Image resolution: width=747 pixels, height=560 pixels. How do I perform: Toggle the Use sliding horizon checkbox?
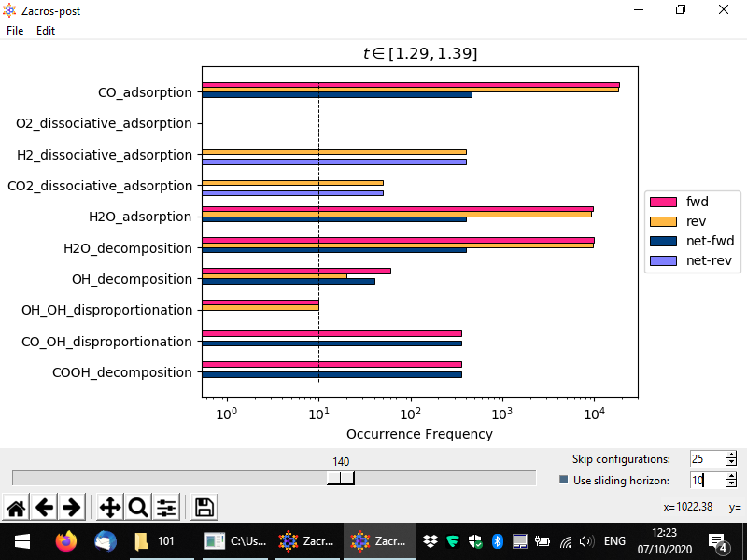click(563, 480)
